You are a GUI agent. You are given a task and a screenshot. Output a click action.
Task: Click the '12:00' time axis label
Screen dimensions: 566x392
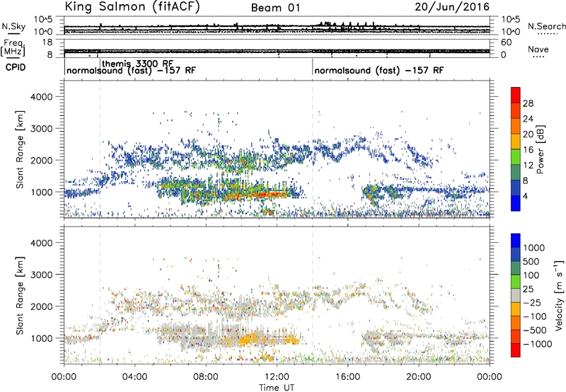click(277, 377)
